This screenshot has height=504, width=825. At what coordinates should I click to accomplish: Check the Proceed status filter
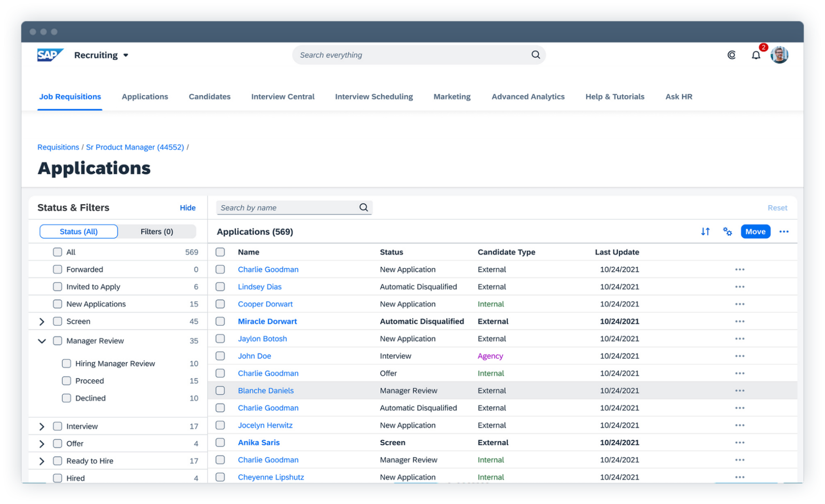tap(66, 381)
